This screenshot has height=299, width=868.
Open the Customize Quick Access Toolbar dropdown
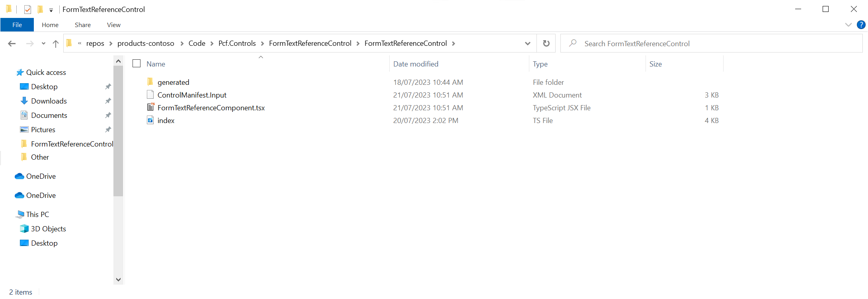click(x=51, y=10)
